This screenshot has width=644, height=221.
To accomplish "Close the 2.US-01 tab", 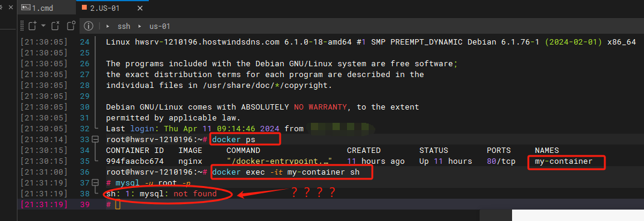I will [140, 8].
